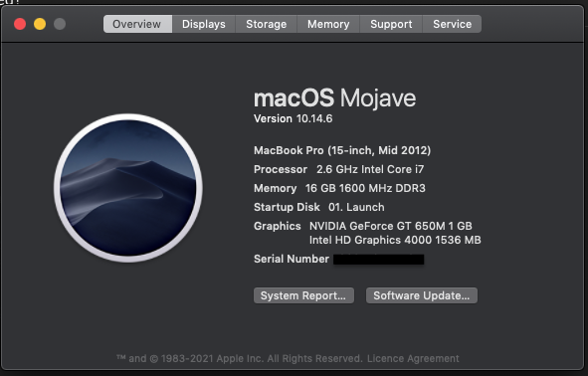Click the NVIDIA GeForce GT 650M 1 GB text
Image resolution: width=588 pixels, height=376 pixels.
click(x=390, y=226)
